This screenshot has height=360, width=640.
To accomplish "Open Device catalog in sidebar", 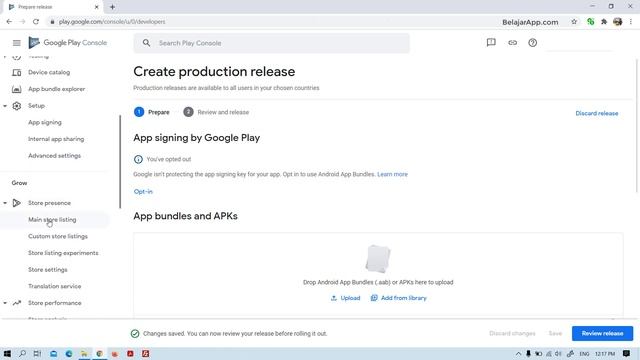I will (49, 72).
